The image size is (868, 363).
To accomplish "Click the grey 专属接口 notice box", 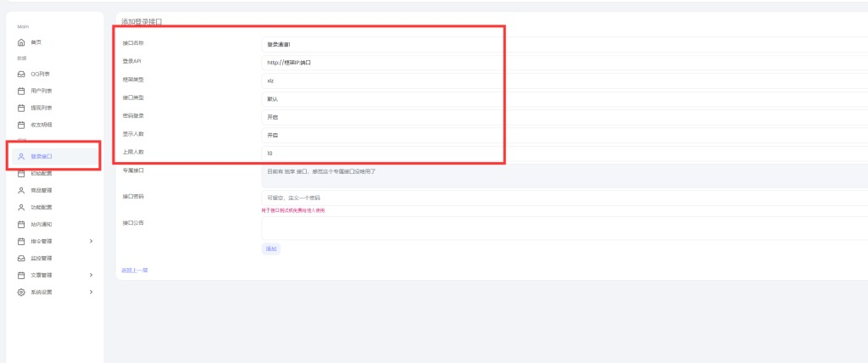I will point(565,176).
